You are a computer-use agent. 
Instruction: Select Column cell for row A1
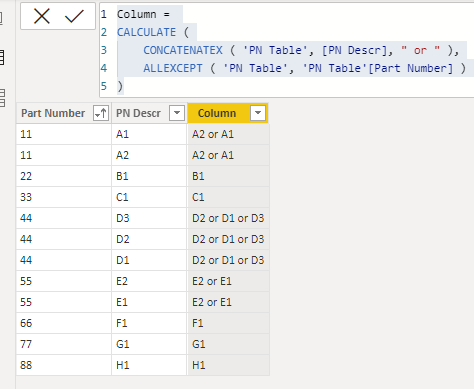point(228,134)
